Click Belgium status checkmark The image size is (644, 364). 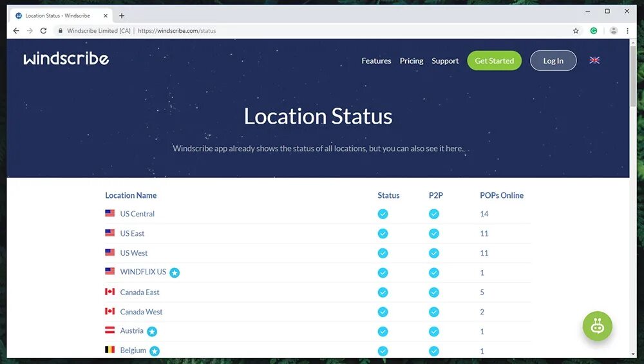383,351
